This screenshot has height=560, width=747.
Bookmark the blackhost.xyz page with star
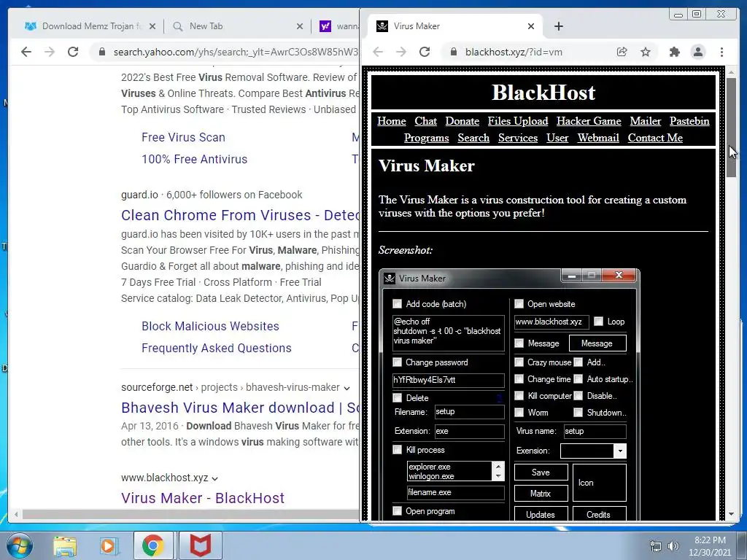click(646, 52)
